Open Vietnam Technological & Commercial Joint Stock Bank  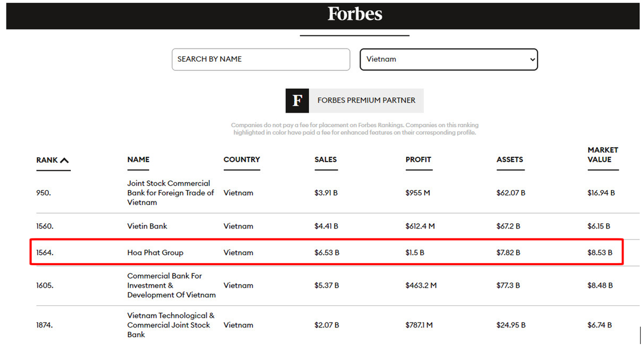(171, 325)
